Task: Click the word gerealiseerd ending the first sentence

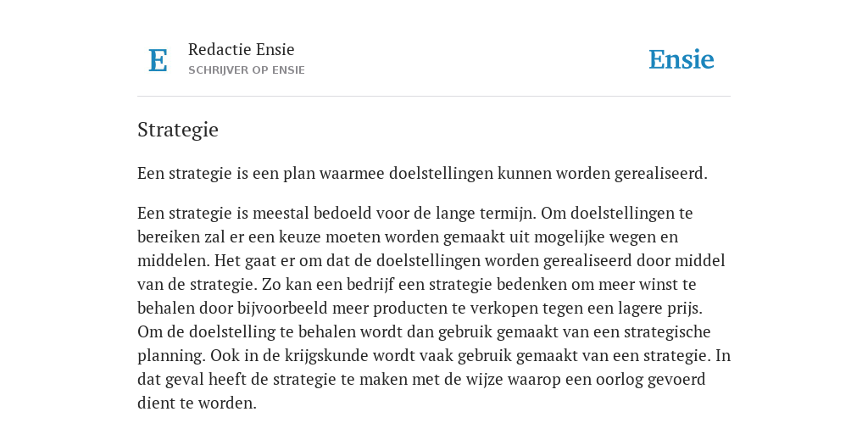Action: 661,173
